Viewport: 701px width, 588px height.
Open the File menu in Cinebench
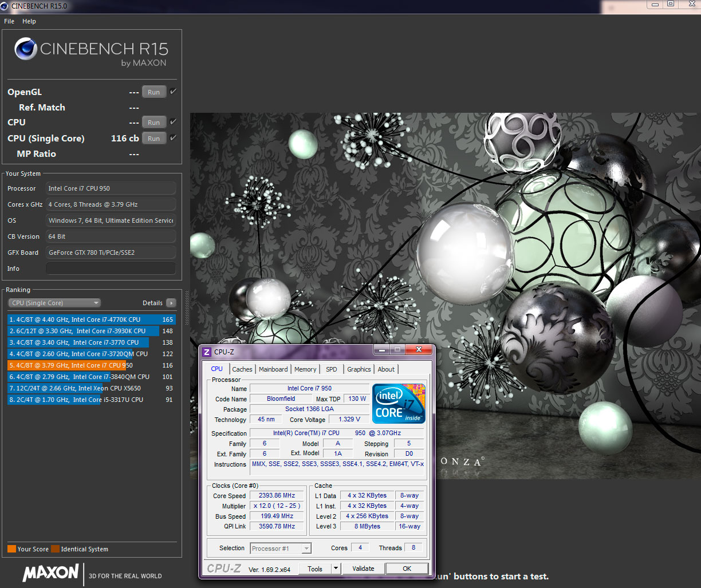pyautogui.click(x=9, y=21)
